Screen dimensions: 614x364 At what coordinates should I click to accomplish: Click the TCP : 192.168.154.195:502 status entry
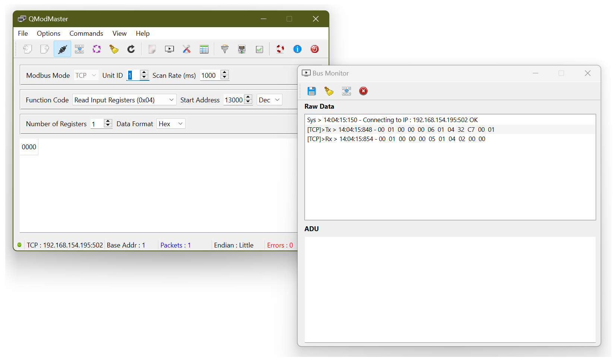(x=65, y=245)
